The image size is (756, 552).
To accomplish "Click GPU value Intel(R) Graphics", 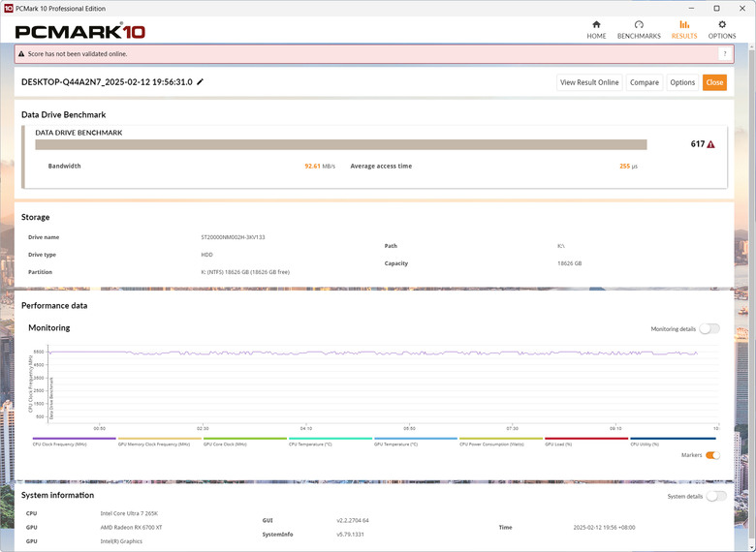I will [x=121, y=541].
